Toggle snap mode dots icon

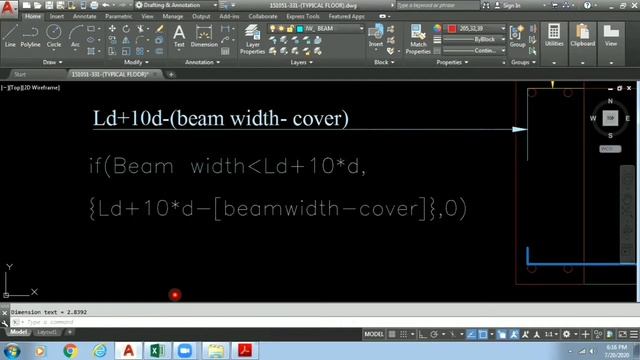tap(403, 334)
